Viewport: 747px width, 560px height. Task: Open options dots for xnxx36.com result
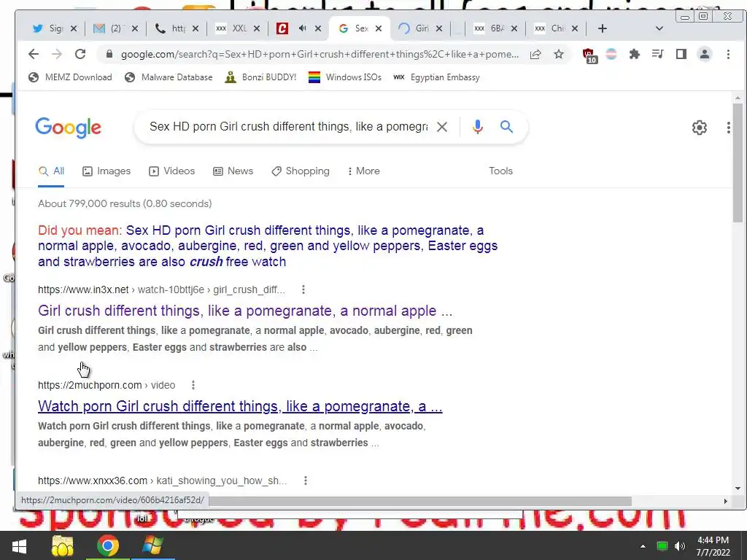coord(306,481)
